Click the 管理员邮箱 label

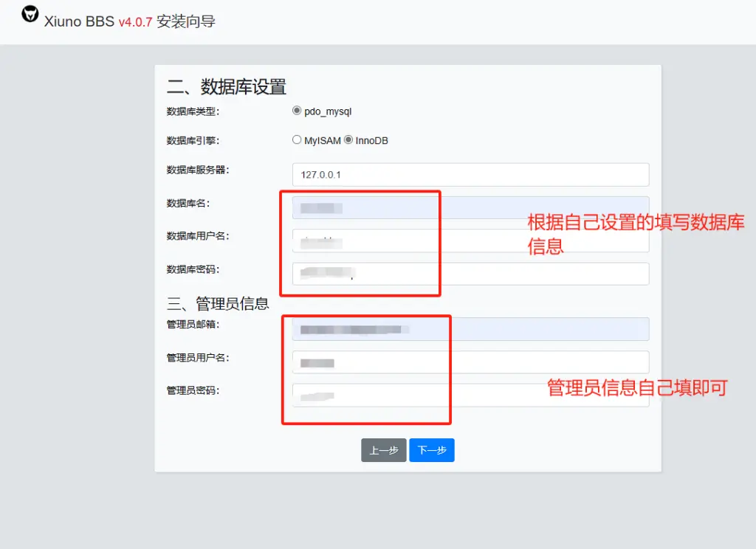pyautogui.click(x=193, y=325)
